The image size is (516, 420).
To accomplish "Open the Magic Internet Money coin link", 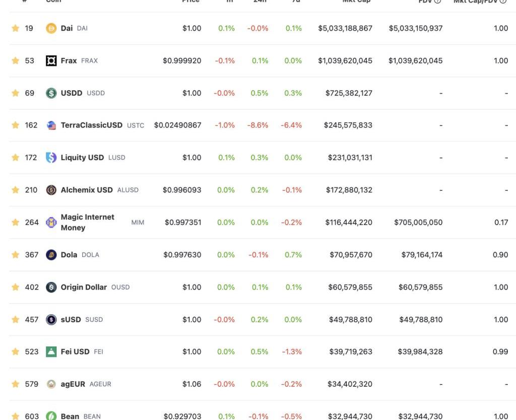I will [x=87, y=222].
